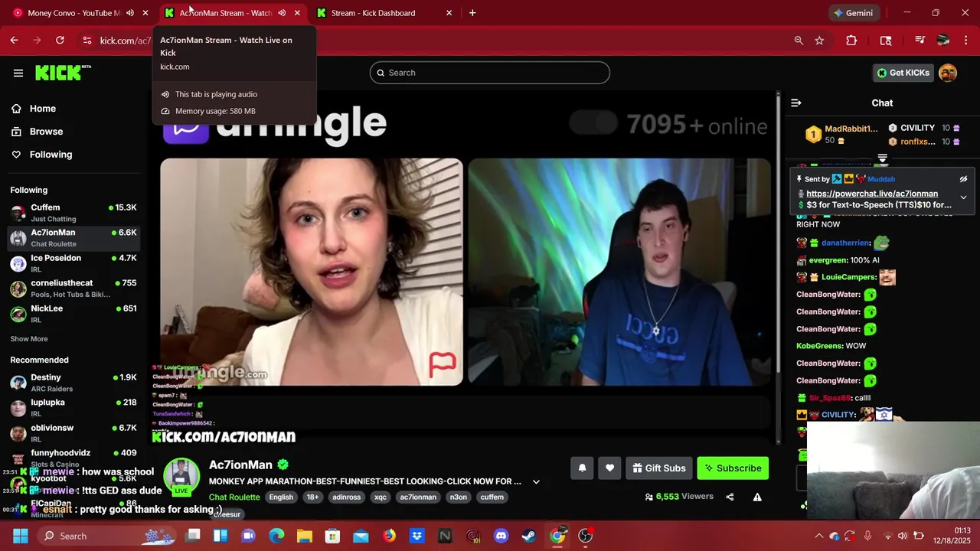The image size is (980, 551).
Task: Click the green Subscribe button
Action: 733,468
